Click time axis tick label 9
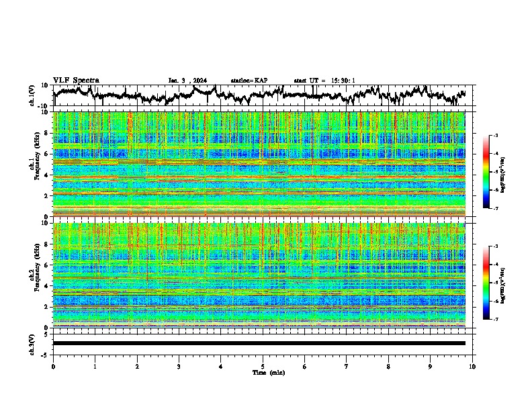This screenshot has width=532, height=411. point(430,367)
